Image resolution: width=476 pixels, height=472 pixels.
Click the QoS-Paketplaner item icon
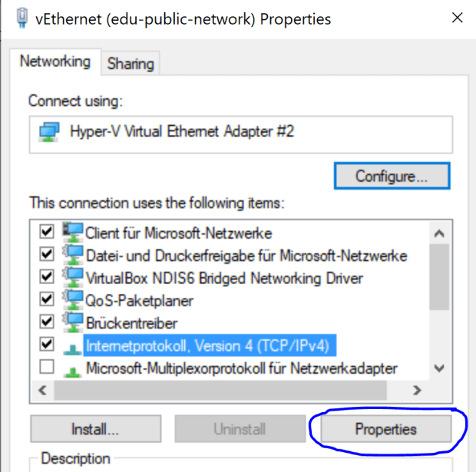pos(74,300)
